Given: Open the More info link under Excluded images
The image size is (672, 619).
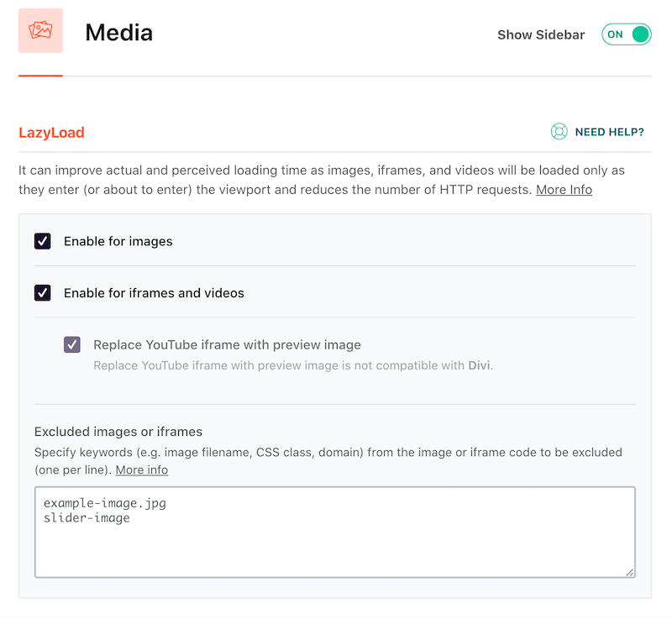Looking at the screenshot, I should (x=141, y=469).
